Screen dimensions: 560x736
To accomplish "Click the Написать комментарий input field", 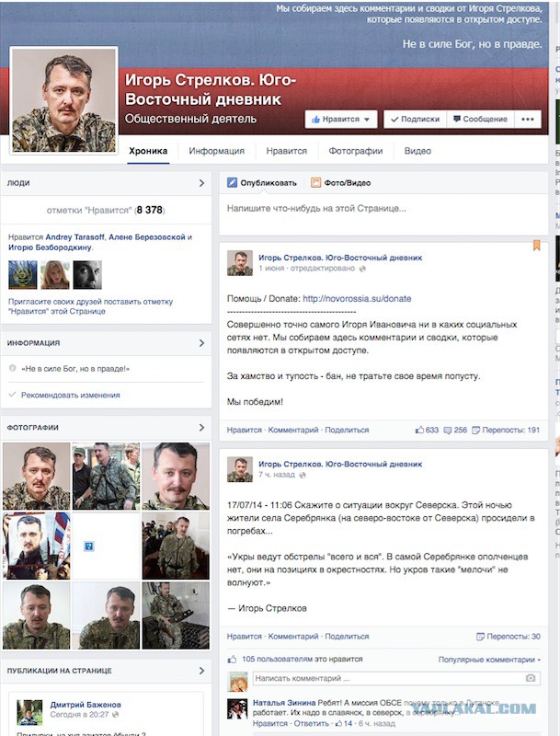I will point(397,679).
